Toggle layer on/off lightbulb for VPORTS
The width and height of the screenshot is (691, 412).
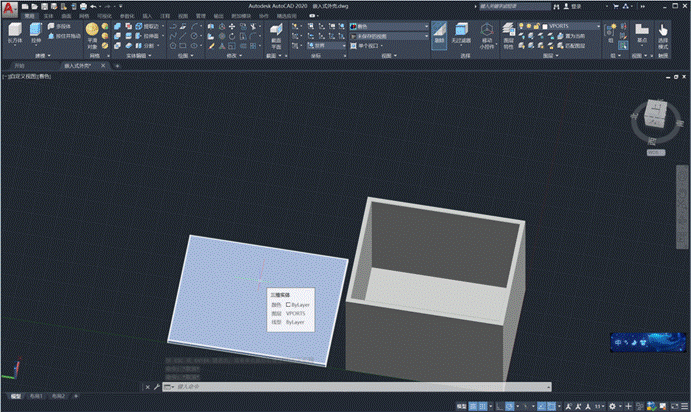coord(521,26)
